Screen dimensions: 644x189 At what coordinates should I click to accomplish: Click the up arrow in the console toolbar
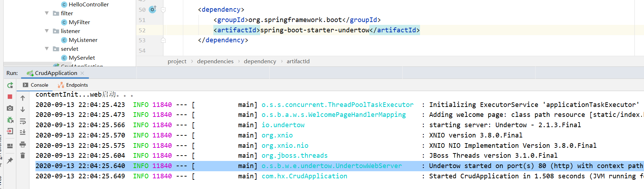(x=23, y=98)
